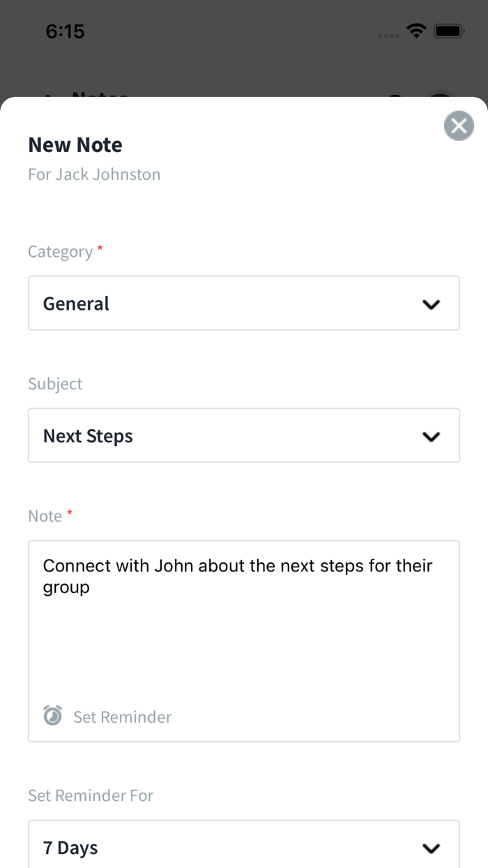Open the reminder duration dropdown showing 7 Days
This screenshot has height=868, width=488.
(x=230, y=847)
